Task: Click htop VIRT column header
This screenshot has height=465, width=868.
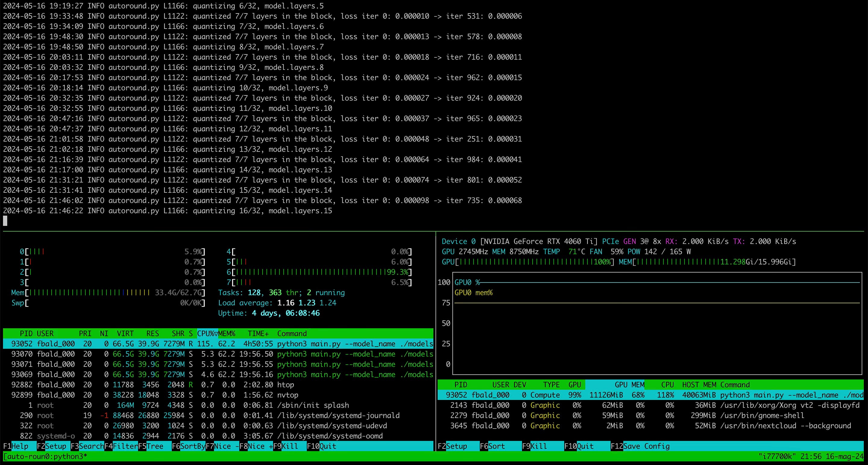Action: 125,333
